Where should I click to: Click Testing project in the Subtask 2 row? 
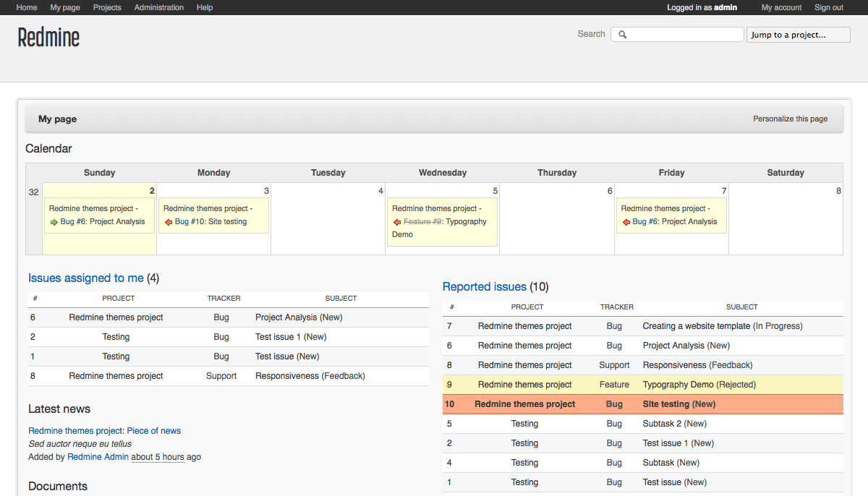[524, 424]
